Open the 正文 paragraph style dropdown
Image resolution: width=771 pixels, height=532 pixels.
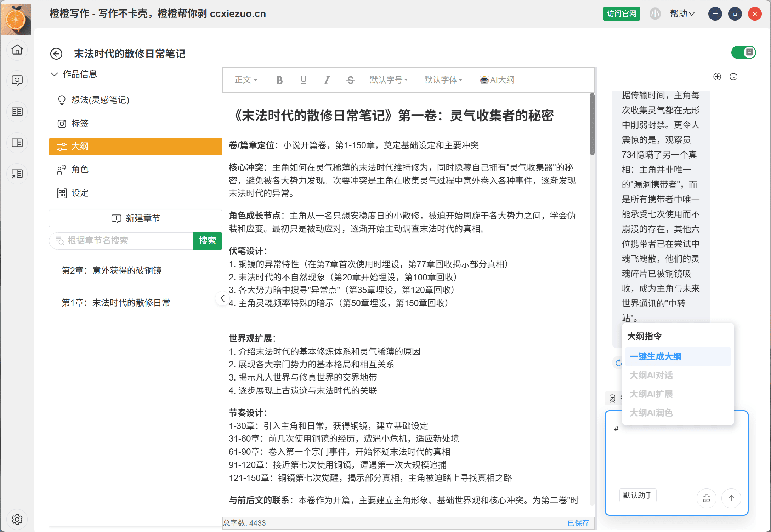[x=246, y=80]
